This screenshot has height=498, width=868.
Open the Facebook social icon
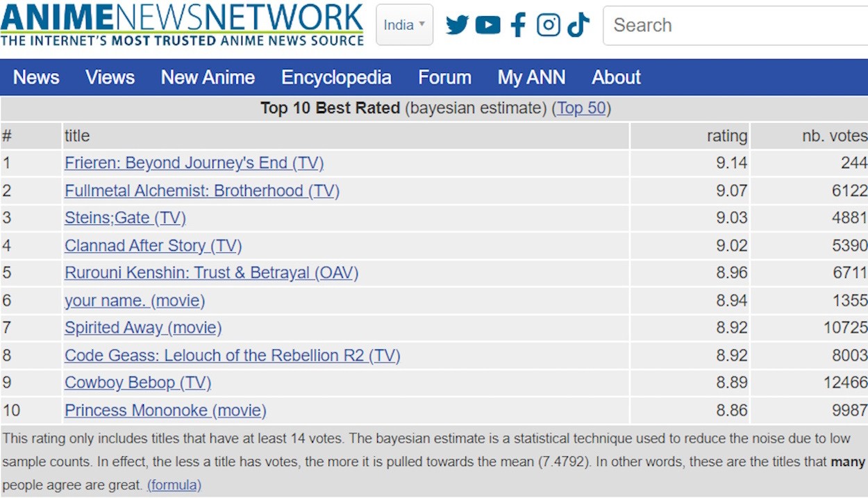[518, 25]
